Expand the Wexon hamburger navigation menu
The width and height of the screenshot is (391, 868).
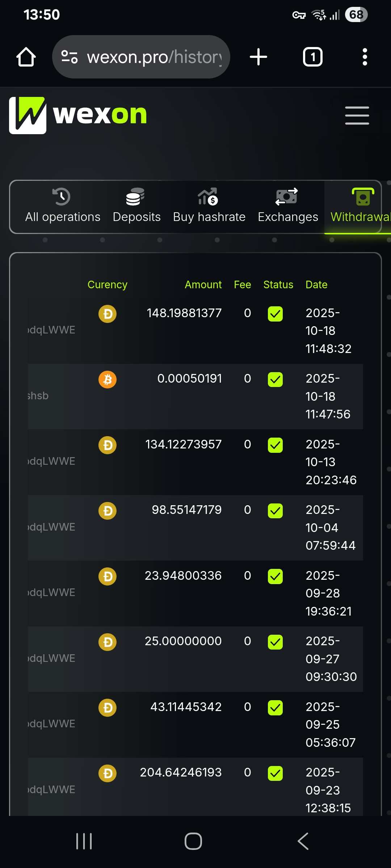[357, 116]
